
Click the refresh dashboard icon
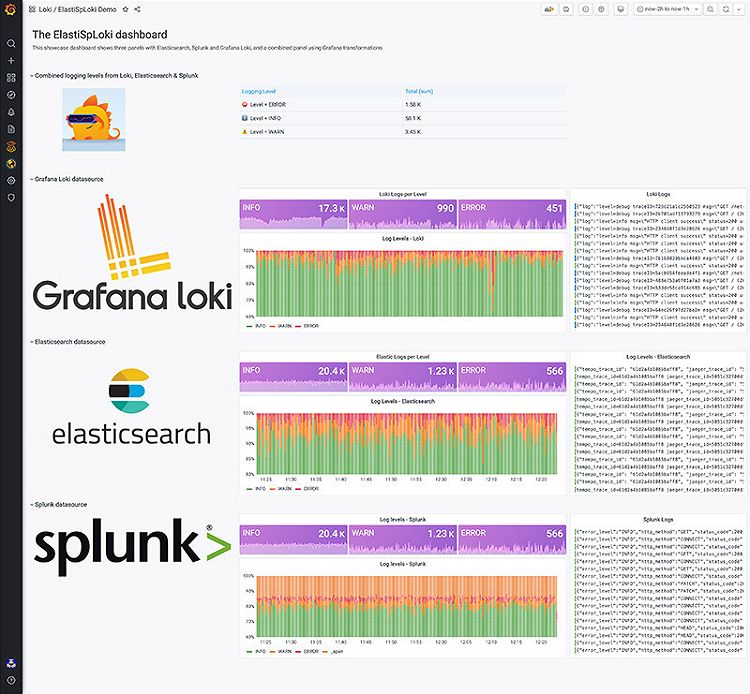pyautogui.click(x=726, y=9)
